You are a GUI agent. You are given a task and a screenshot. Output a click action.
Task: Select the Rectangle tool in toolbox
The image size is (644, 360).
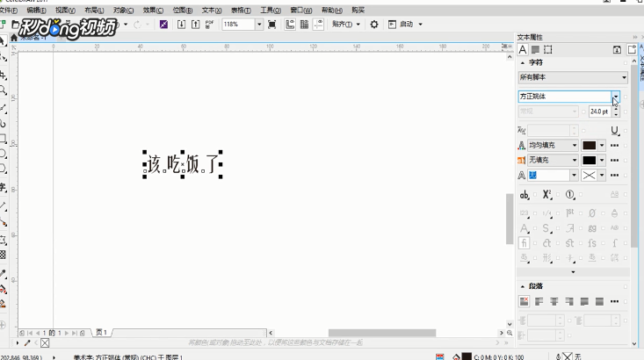click(3, 139)
